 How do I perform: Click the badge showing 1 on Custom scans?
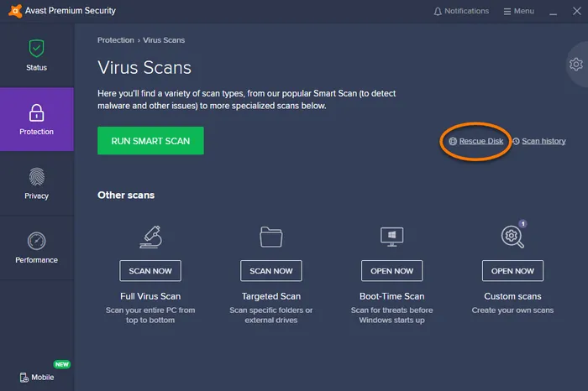pos(522,223)
